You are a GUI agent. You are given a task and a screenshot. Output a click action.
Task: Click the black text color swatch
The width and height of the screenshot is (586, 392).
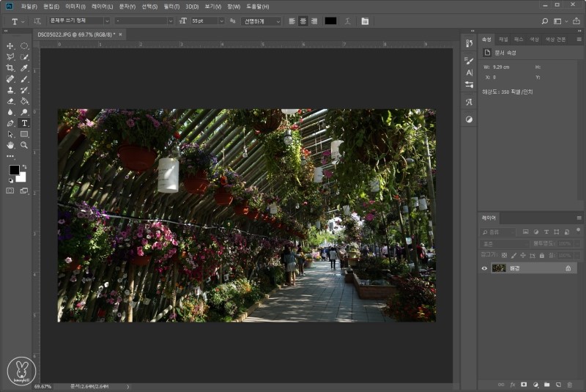tap(330, 21)
